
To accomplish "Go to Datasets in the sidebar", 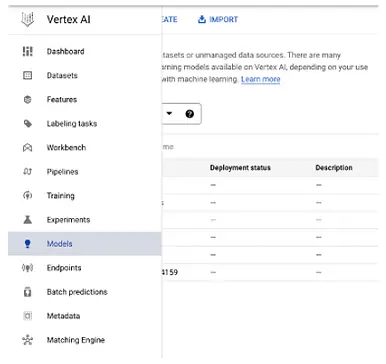I will [85, 75].
